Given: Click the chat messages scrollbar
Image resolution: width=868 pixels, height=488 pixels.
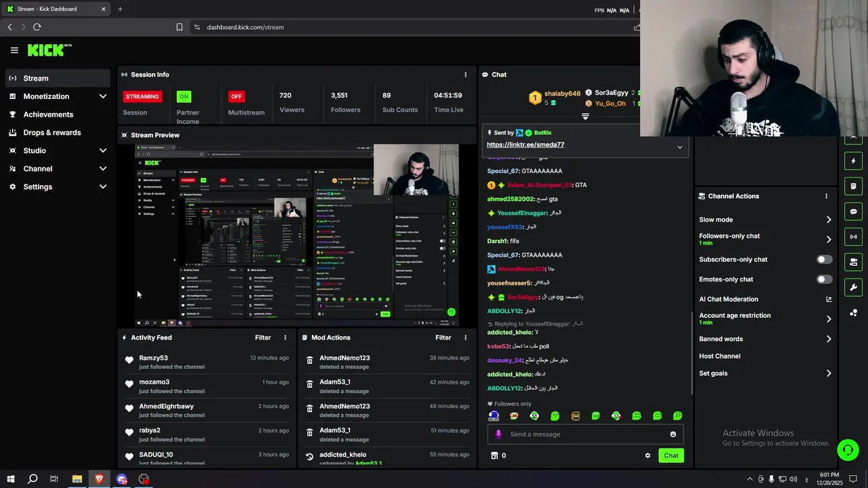Looking at the screenshot, I should click(692, 352).
